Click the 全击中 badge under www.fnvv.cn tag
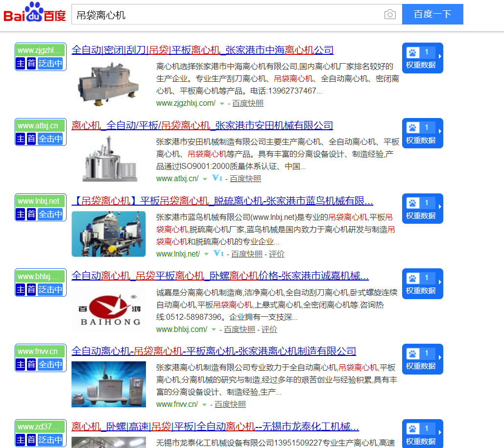Viewport: 504px width, 448px height. 50,364
